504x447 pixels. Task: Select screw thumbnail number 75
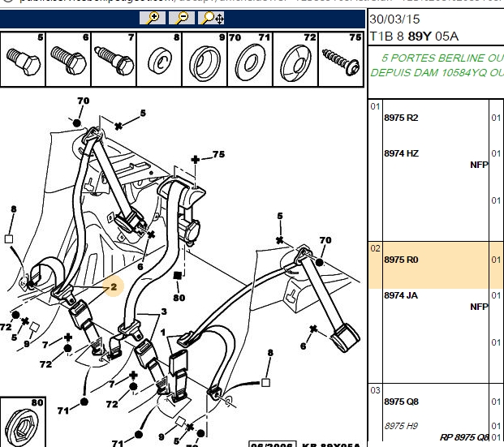pos(341,59)
